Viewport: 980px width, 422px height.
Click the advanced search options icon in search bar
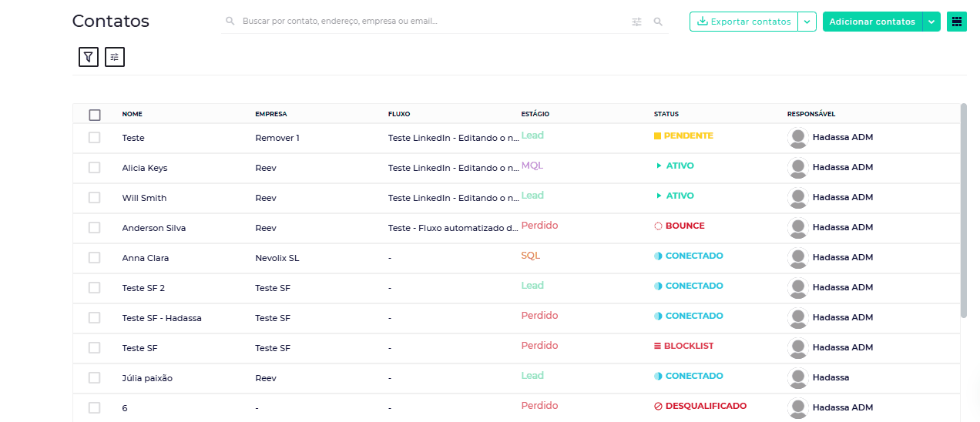[x=636, y=22]
